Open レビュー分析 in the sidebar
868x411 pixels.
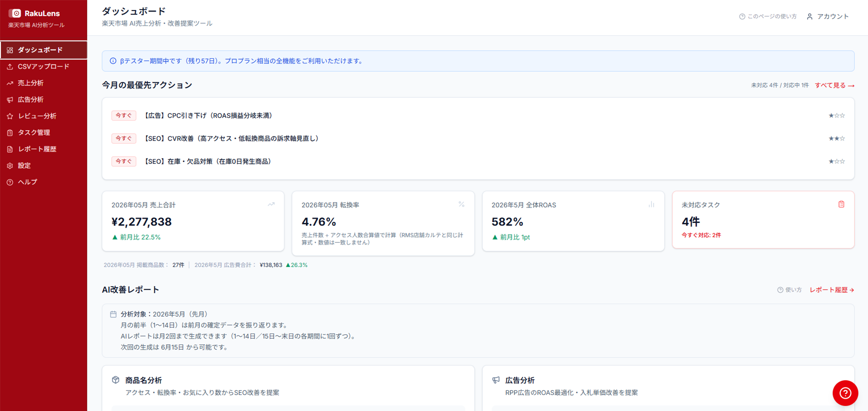point(44,116)
